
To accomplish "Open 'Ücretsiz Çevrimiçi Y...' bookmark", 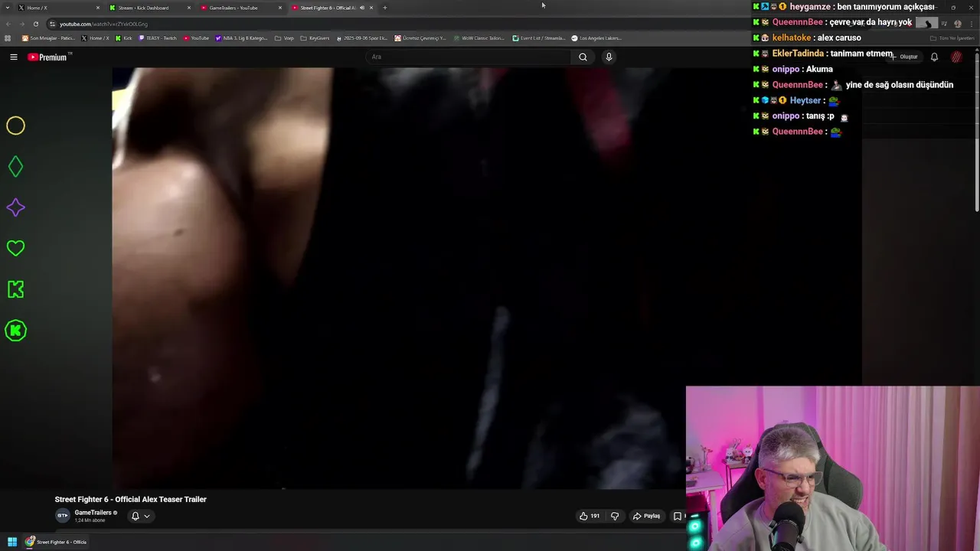I will (x=421, y=38).
